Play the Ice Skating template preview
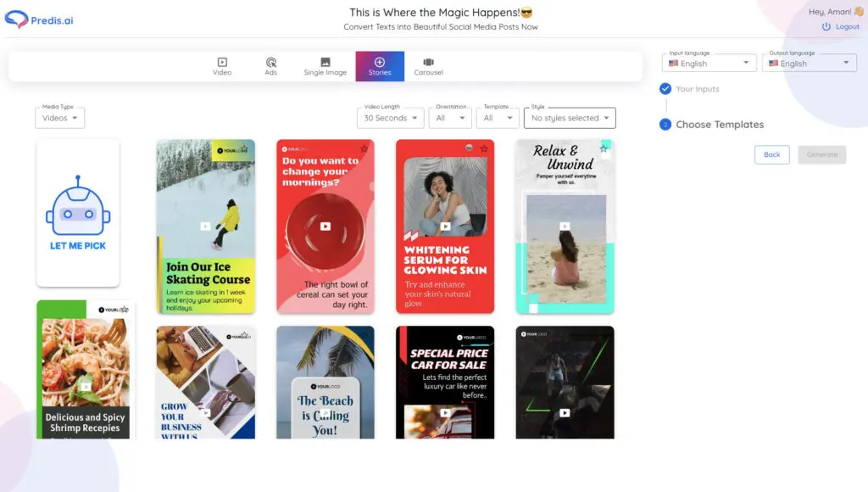The image size is (868, 492). (205, 226)
